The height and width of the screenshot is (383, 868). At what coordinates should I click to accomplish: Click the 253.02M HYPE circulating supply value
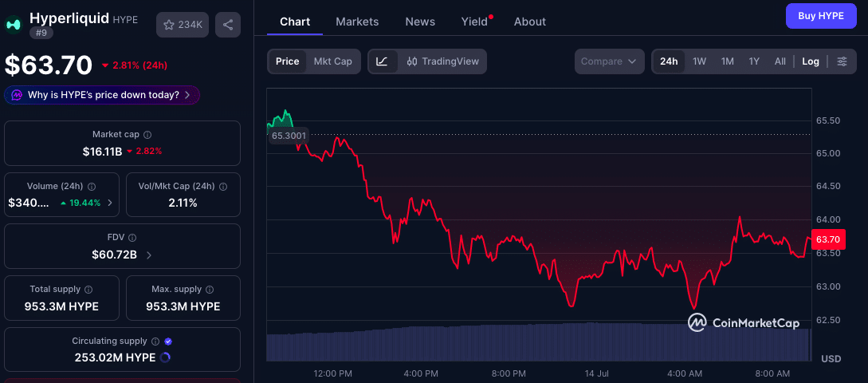coord(115,357)
